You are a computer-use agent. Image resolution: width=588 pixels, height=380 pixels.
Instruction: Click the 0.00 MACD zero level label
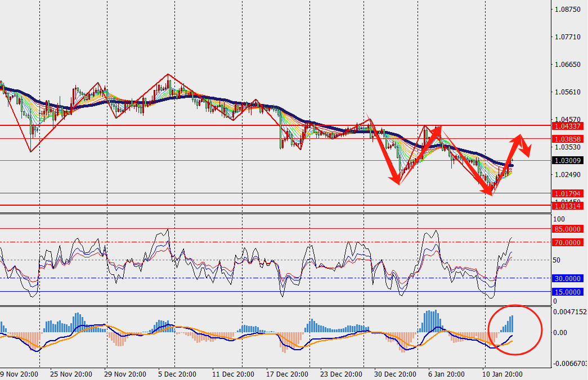click(563, 332)
